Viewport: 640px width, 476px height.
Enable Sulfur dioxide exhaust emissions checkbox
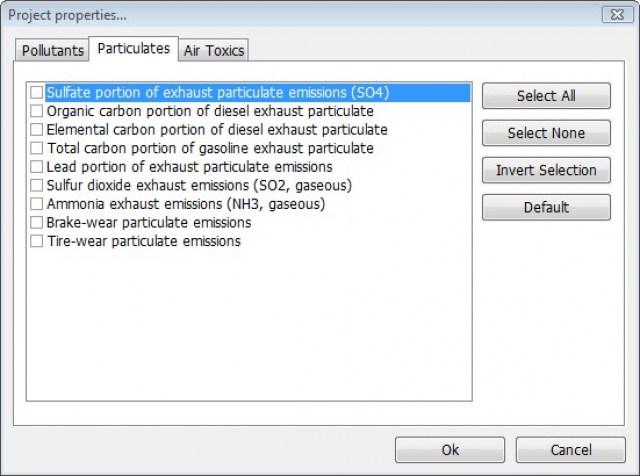[x=37, y=185]
